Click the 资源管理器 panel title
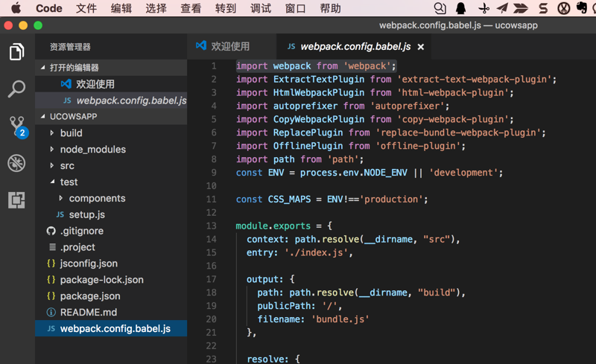The height and width of the screenshot is (364, 596). [70, 47]
